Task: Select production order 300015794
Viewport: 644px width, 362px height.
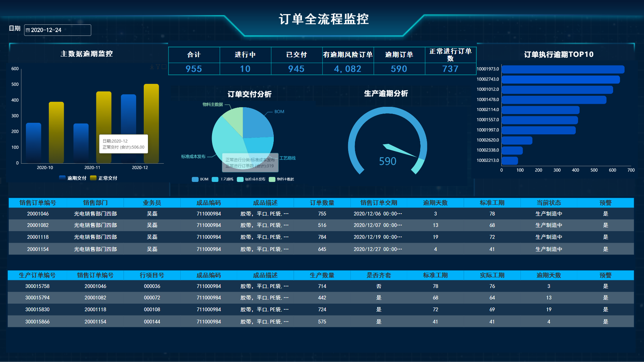Action: click(x=37, y=298)
